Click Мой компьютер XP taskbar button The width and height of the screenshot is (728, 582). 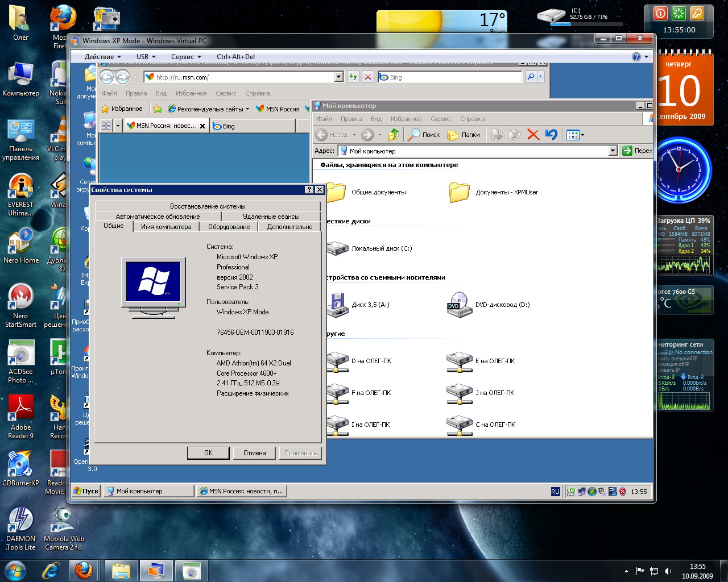pos(150,491)
